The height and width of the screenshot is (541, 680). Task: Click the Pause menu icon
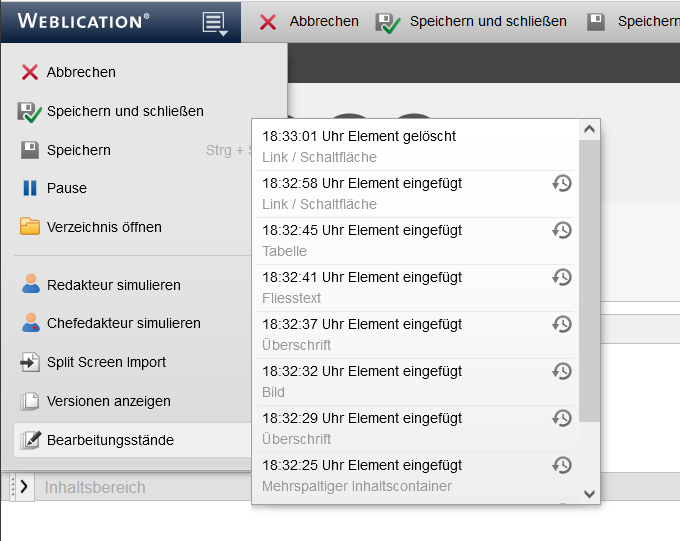pos(30,188)
